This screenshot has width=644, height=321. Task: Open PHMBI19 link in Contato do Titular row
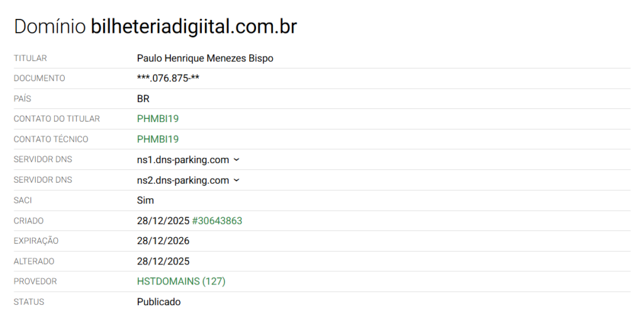tap(158, 119)
